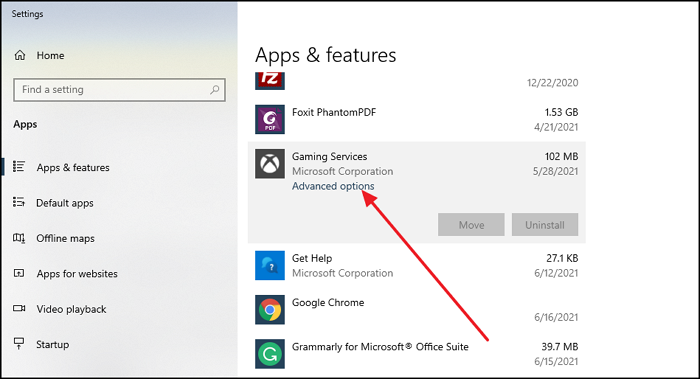Open the Home settings page

coord(50,55)
